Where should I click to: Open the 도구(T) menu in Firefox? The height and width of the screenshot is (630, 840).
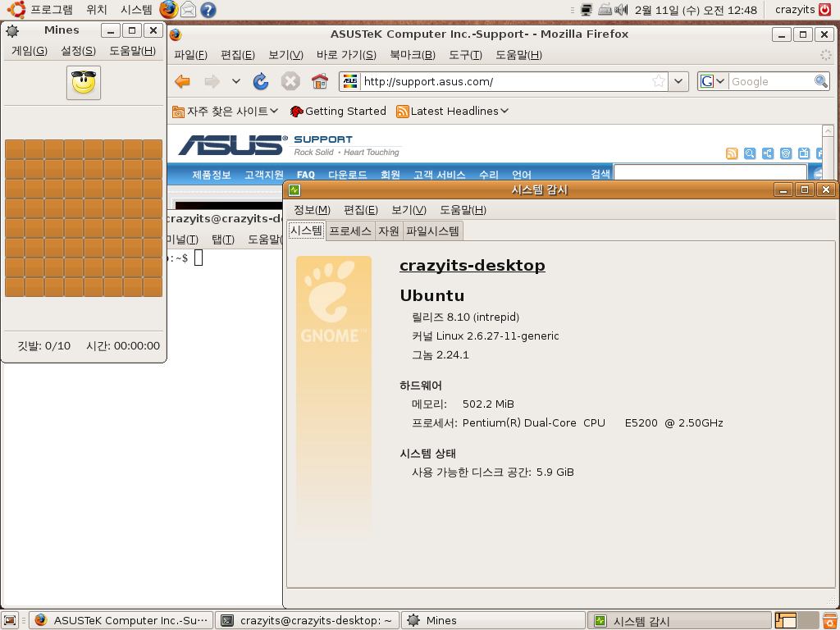465,55
